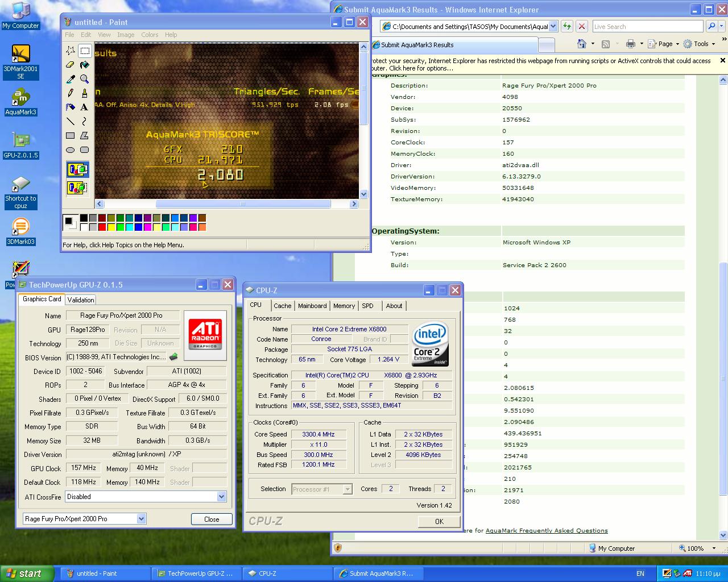Switch to untitled - Paint taskbar button

click(x=106, y=573)
